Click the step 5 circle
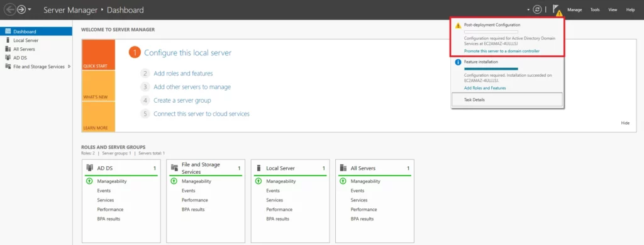 pos(145,114)
